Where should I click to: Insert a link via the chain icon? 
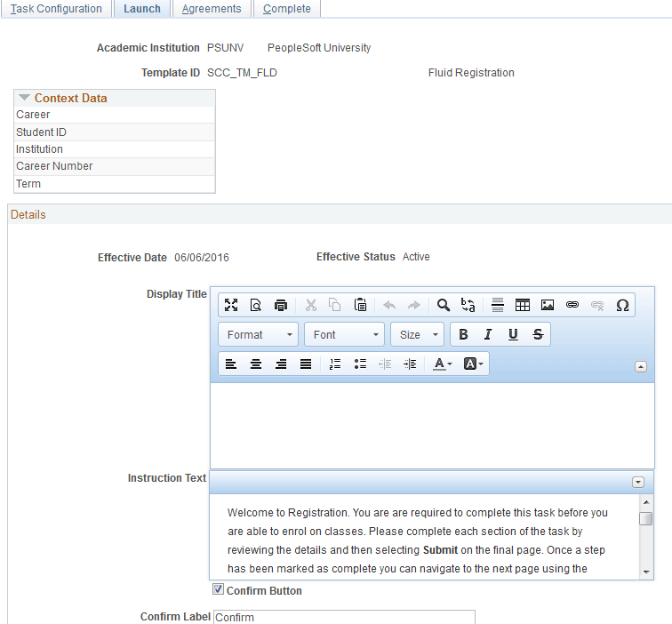pos(572,305)
